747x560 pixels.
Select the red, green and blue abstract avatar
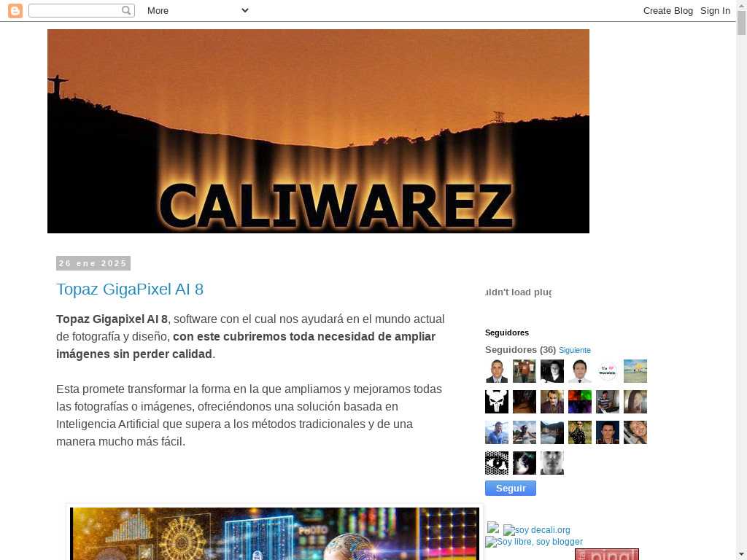[x=580, y=402]
